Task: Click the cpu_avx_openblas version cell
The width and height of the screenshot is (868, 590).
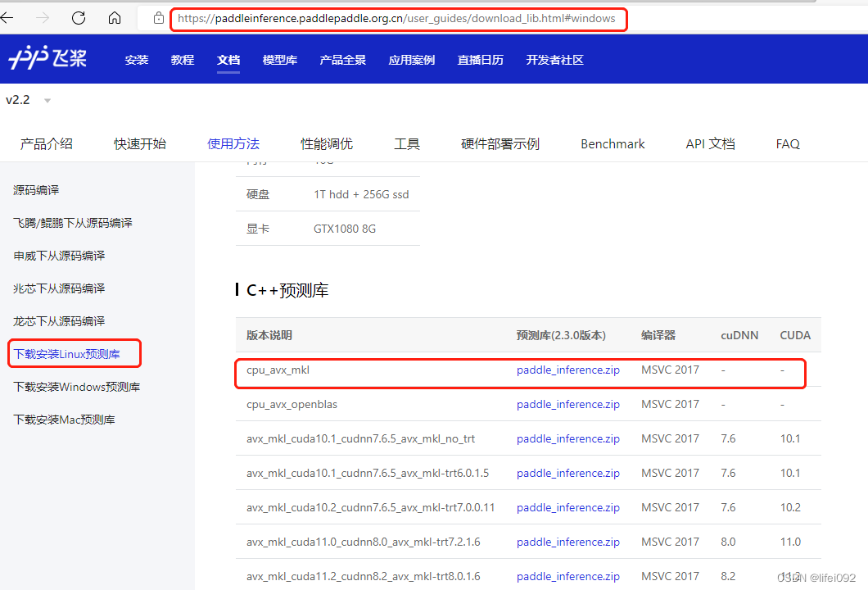Action: [292, 405]
